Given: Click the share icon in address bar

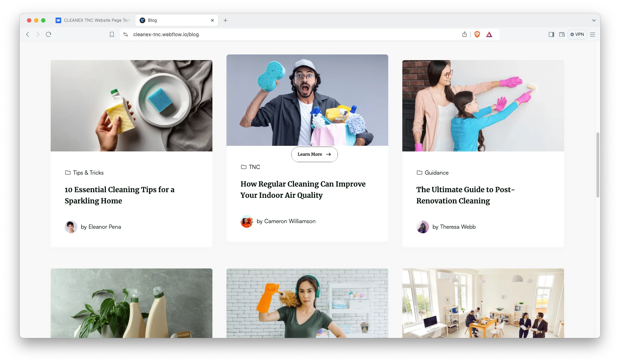Looking at the screenshot, I should [x=465, y=34].
